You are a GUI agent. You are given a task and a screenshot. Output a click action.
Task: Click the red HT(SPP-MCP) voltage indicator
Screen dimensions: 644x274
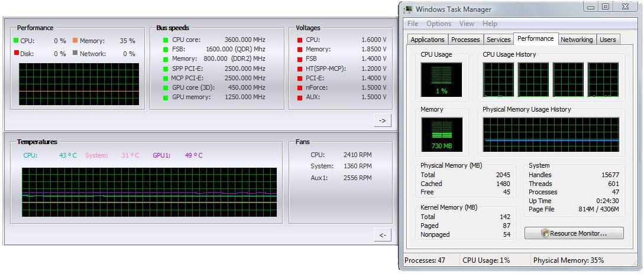(299, 69)
